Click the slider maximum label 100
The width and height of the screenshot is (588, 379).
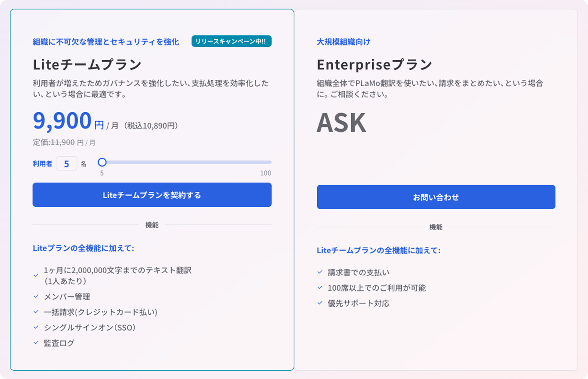(265, 173)
